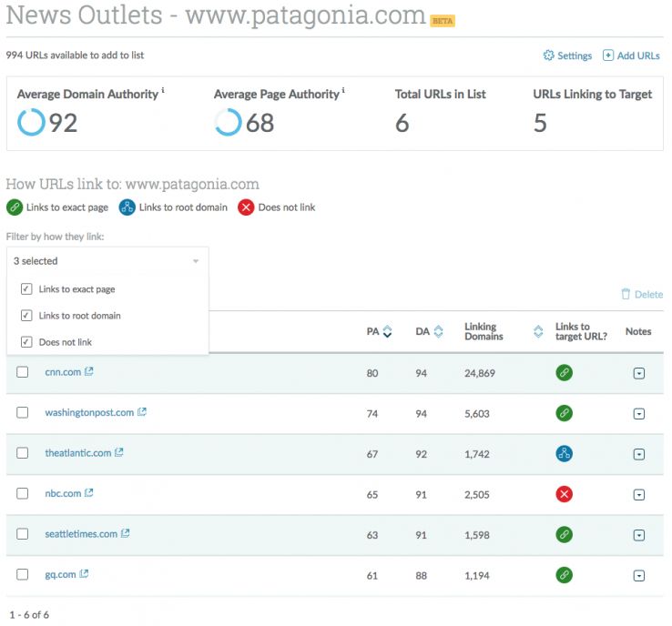Sort by DA column arrows
Viewport: 672px width, 626px height.
coord(438,332)
